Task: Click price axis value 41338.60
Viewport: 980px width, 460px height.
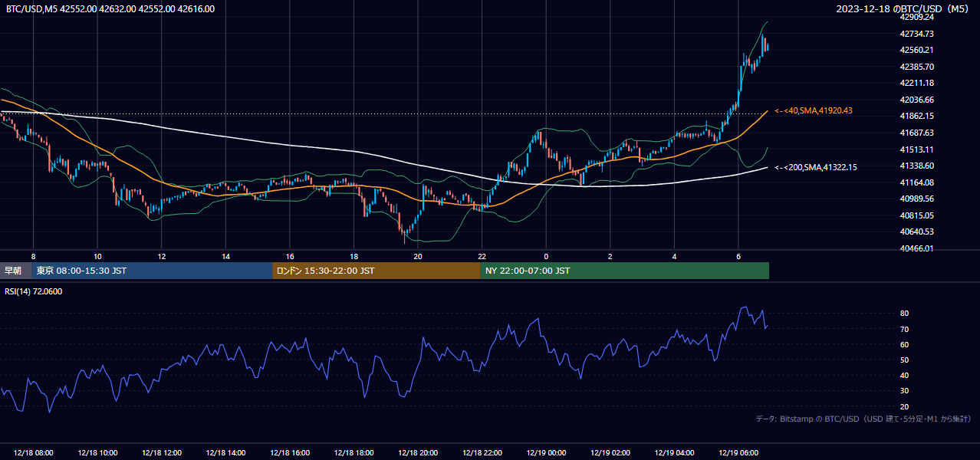Action: [x=917, y=166]
